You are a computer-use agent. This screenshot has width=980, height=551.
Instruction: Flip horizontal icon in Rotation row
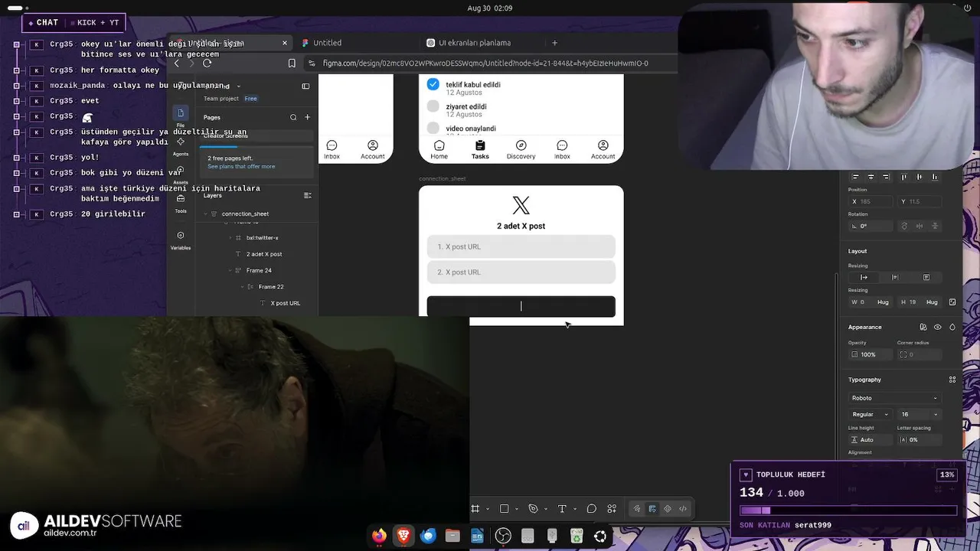pyautogui.click(x=920, y=226)
